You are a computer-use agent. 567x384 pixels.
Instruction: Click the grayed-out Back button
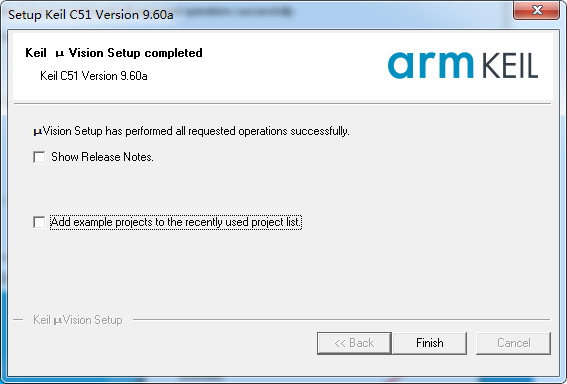point(354,343)
